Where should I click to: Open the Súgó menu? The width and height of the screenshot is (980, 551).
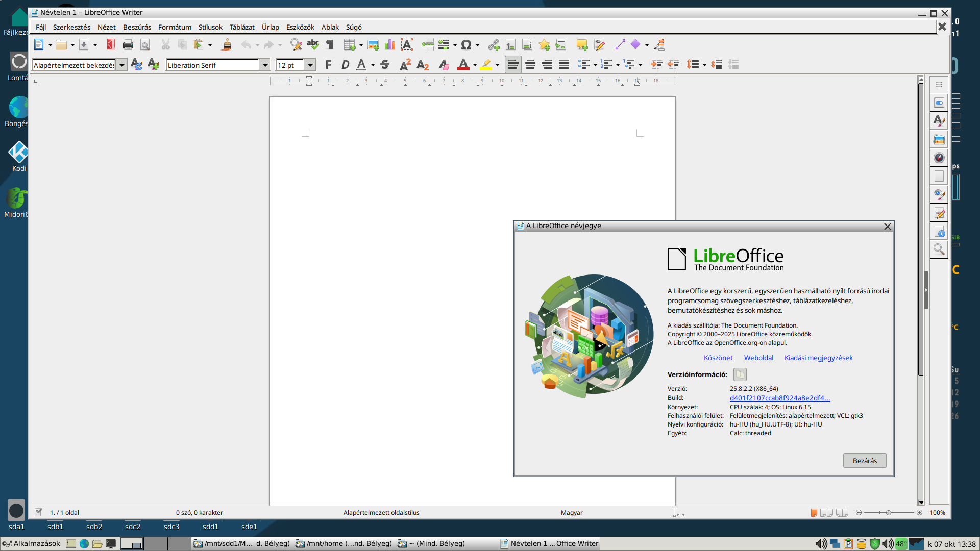pos(353,27)
